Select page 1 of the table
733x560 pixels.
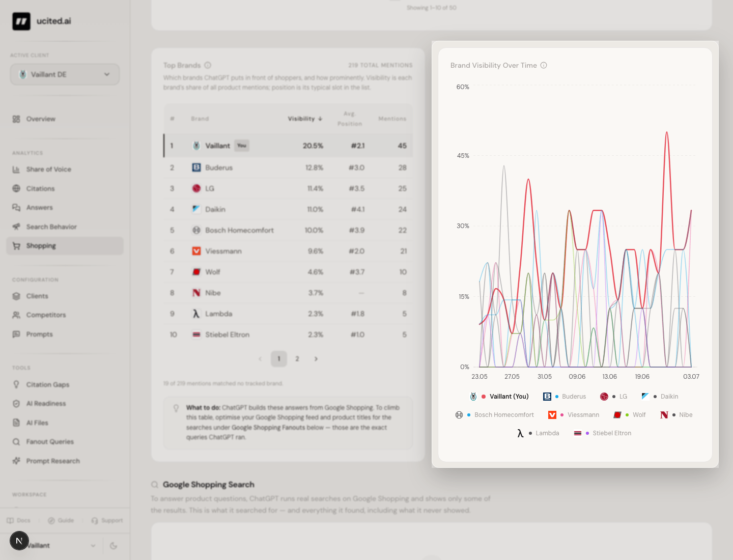279,359
